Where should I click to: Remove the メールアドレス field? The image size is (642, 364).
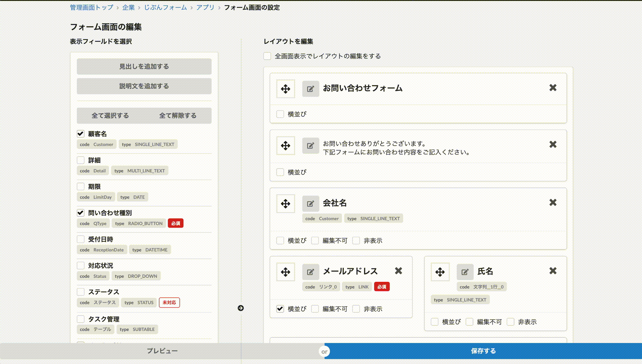(398, 271)
